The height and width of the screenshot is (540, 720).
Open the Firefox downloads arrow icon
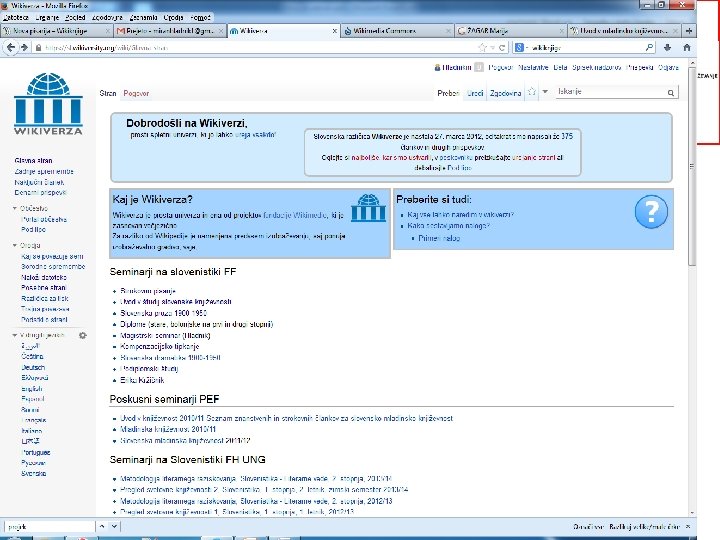(x=668, y=47)
